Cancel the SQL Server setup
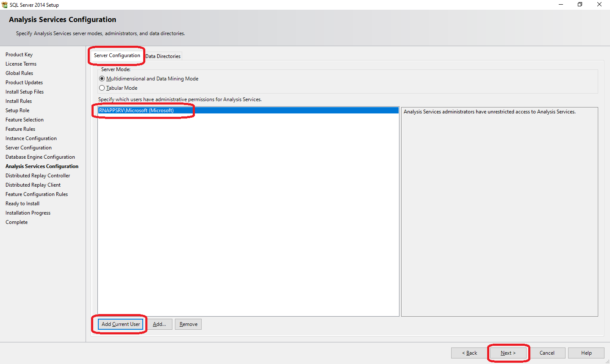The image size is (610, 364). tap(547, 353)
